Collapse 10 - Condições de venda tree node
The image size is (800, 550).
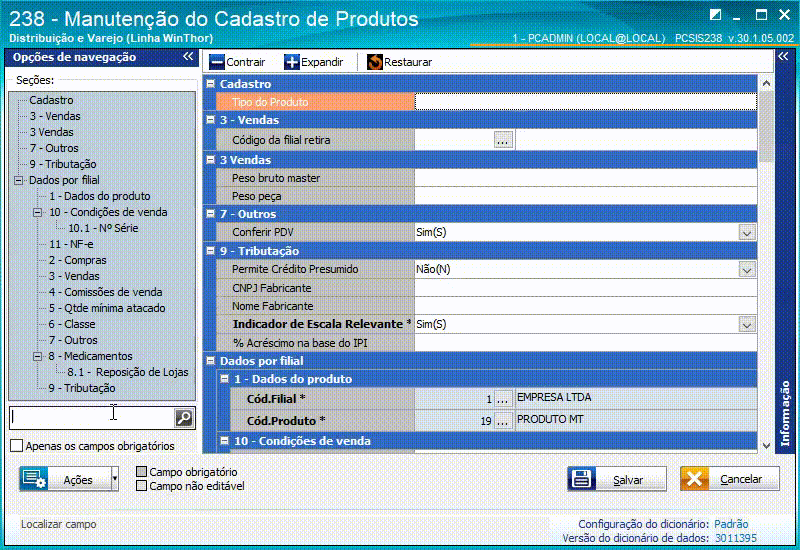tap(38, 212)
